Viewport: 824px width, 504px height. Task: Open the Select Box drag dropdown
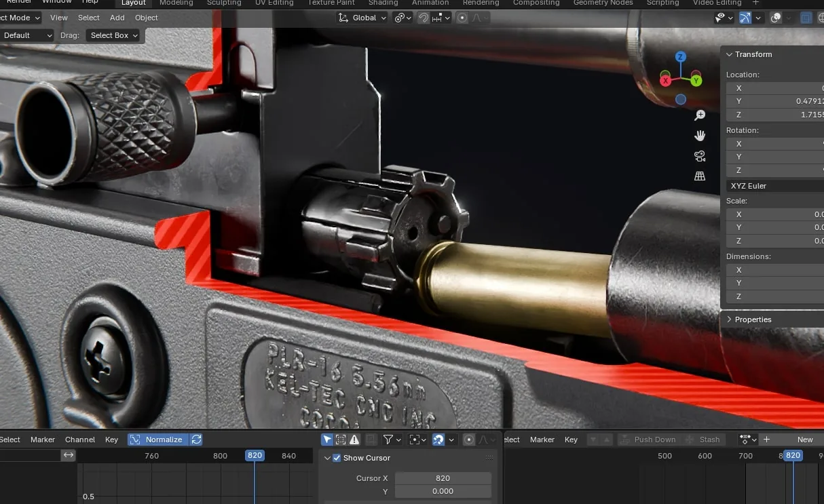[113, 35]
